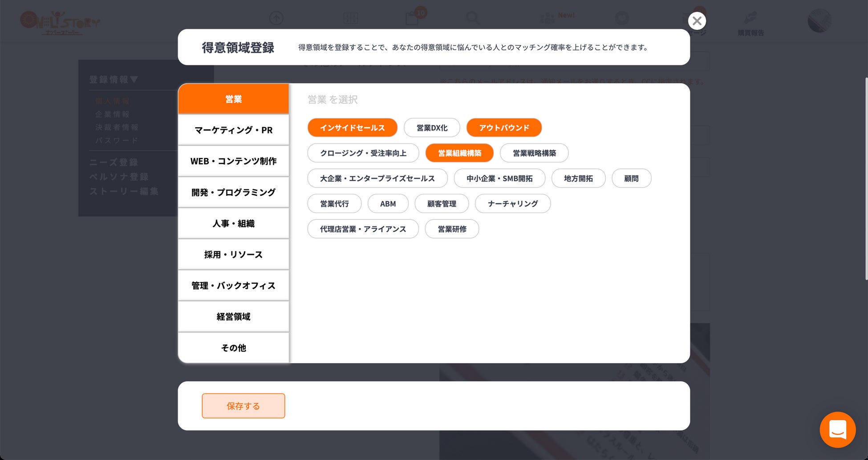
Task: Select the ナーチャリング tag
Action: click(513, 204)
